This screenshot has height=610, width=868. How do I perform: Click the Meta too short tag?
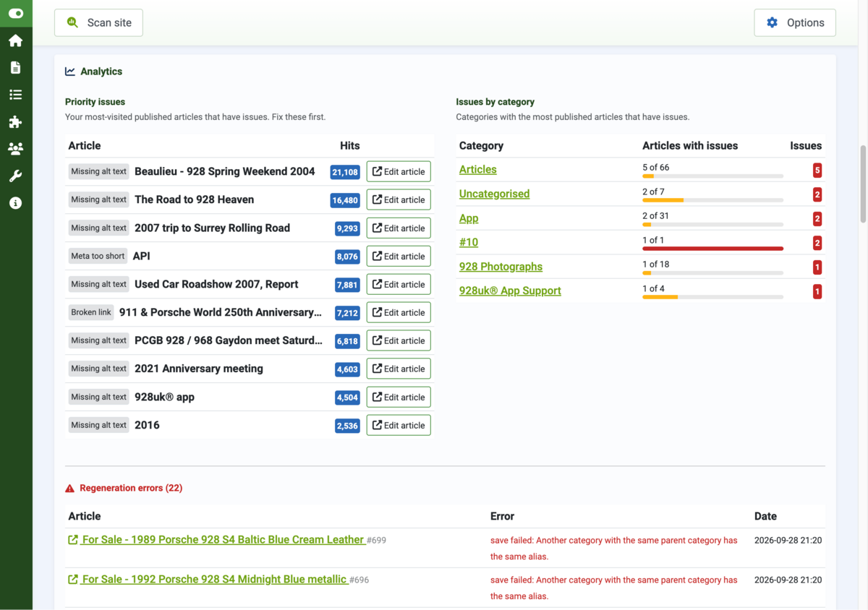click(98, 256)
